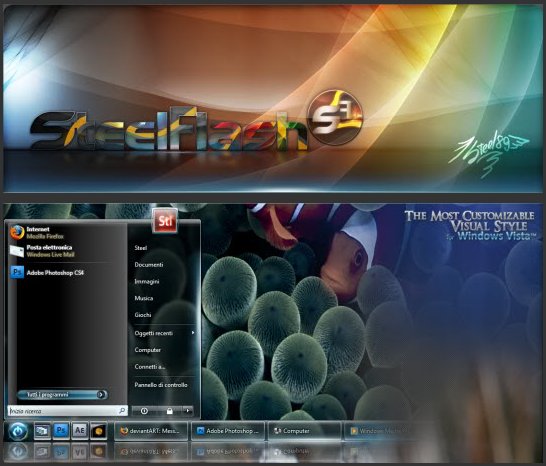Switch to Computer taskbar window
This screenshot has width=546, height=466.
[305, 431]
